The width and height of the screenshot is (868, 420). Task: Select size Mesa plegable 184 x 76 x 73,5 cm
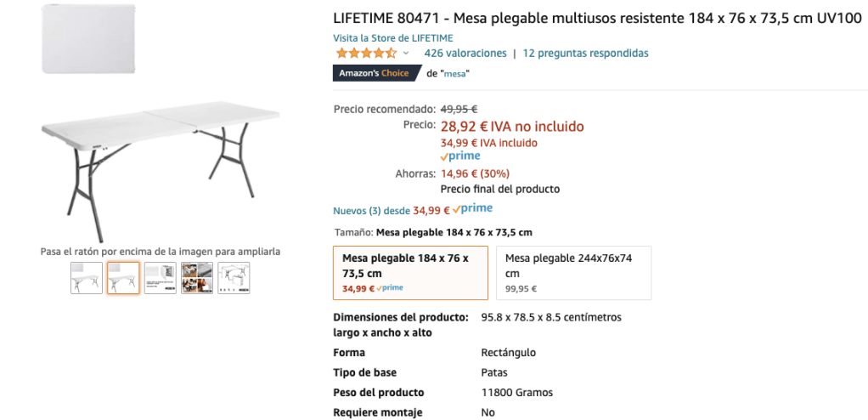410,273
